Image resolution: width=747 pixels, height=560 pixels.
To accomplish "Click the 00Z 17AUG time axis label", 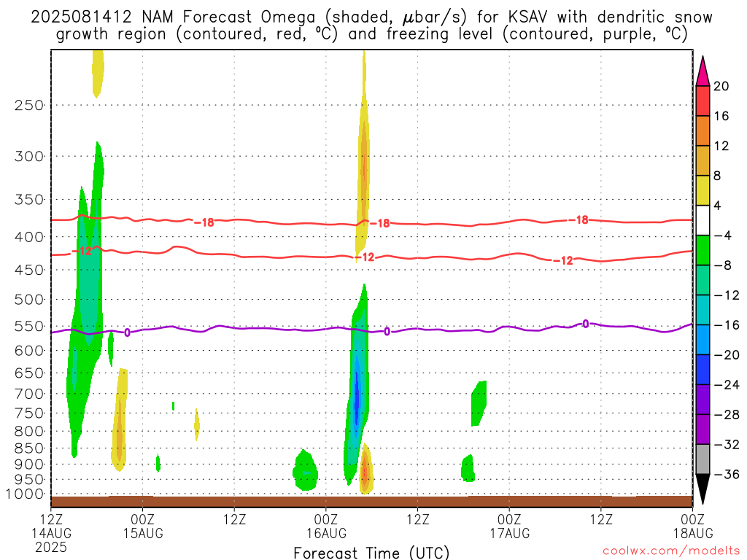I will [509, 526].
